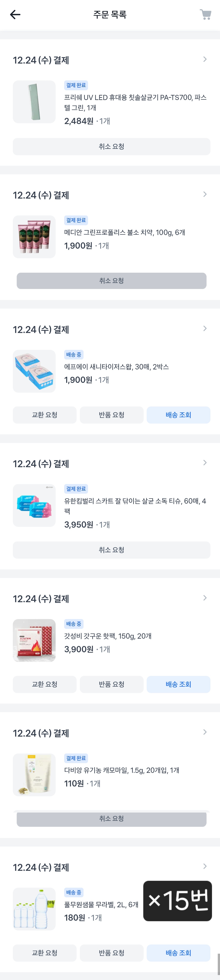Open details chevron for 유한킴벌리 tissue order
This screenshot has width=220, height=980.
coord(205,463)
